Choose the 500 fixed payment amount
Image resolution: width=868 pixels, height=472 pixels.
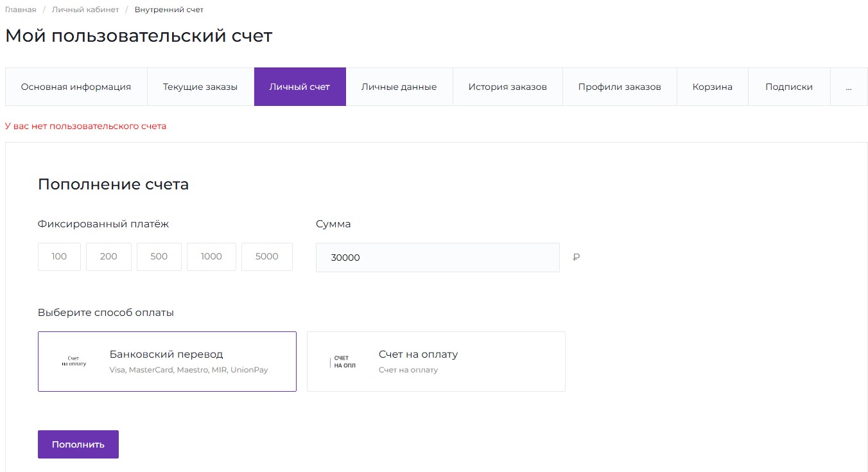point(159,257)
